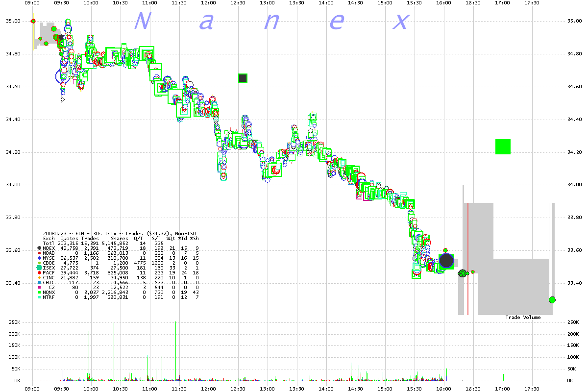Click the '%Qt' column header
This screenshot has width=588, height=392.
pyautogui.click(x=171, y=239)
